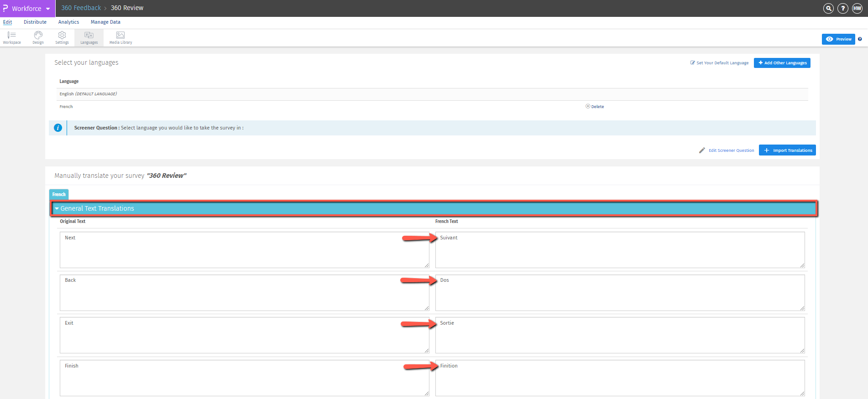The height and width of the screenshot is (399, 868).
Task: Open the HW user profile avatar
Action: point(858,8)
